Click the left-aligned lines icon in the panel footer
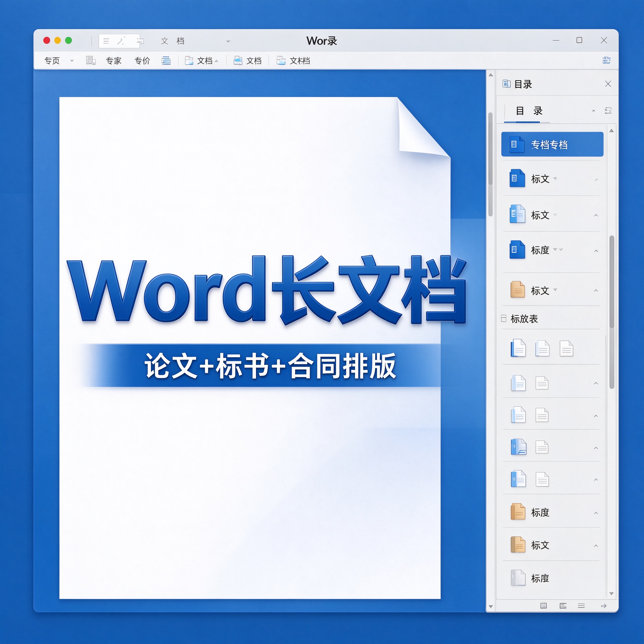 click(x=563, y=606)
